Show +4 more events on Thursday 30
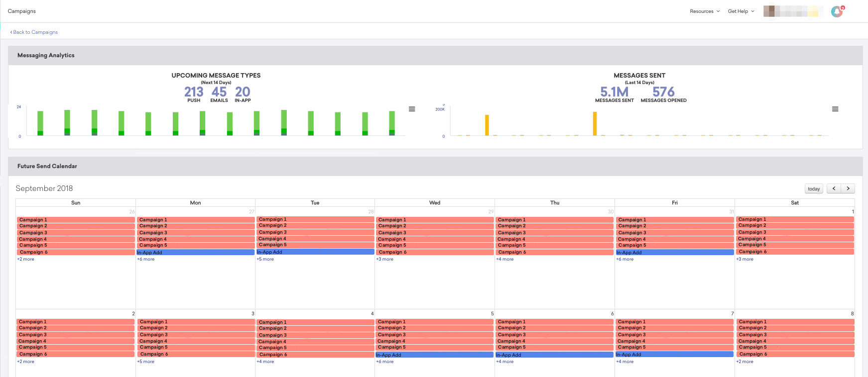This screenshot has width=868, height=377. (505, 259)
